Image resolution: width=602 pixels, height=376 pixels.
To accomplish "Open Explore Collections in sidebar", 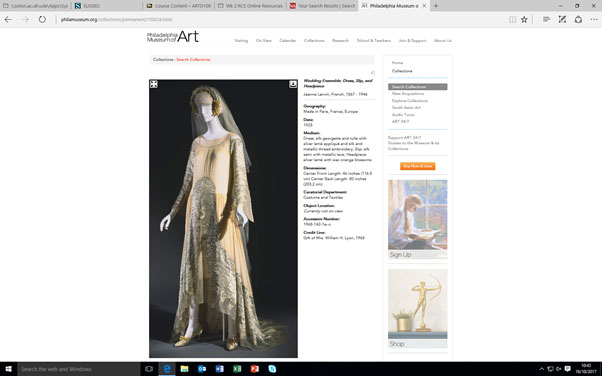I will [x=410, y=101].
